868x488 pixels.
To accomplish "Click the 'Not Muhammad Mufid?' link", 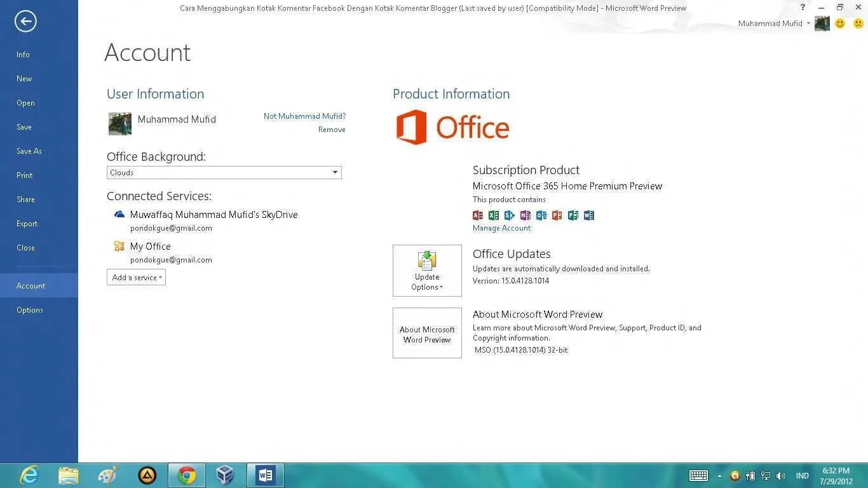I will 304,116.
